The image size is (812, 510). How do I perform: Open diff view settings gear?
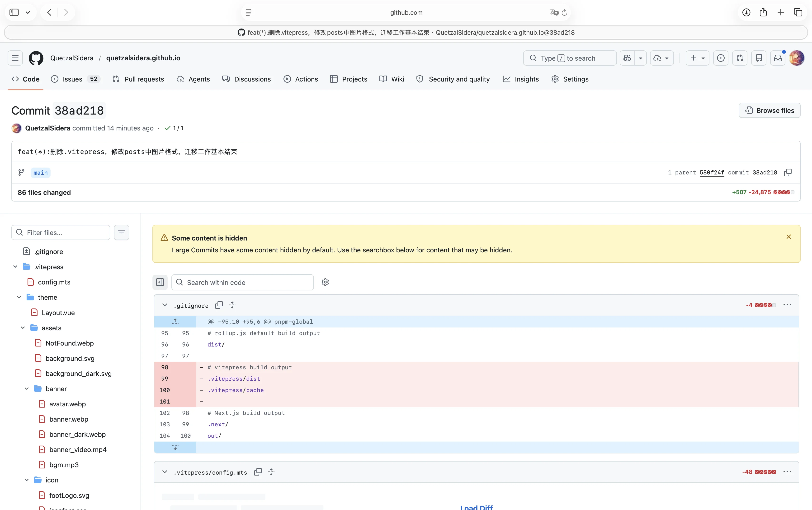(x=325, y=282)
